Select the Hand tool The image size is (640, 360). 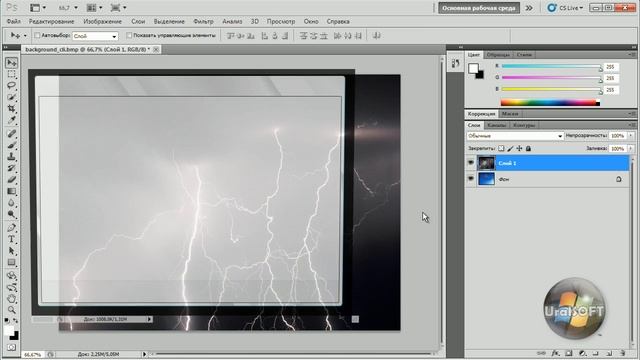(11, 298)
